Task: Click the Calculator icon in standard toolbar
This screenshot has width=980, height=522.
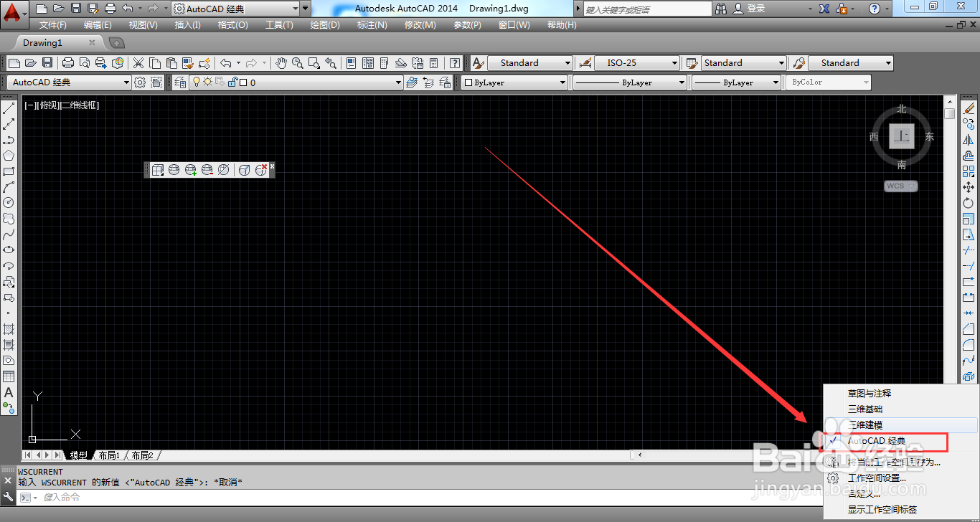Action: (x=434, y=63)
